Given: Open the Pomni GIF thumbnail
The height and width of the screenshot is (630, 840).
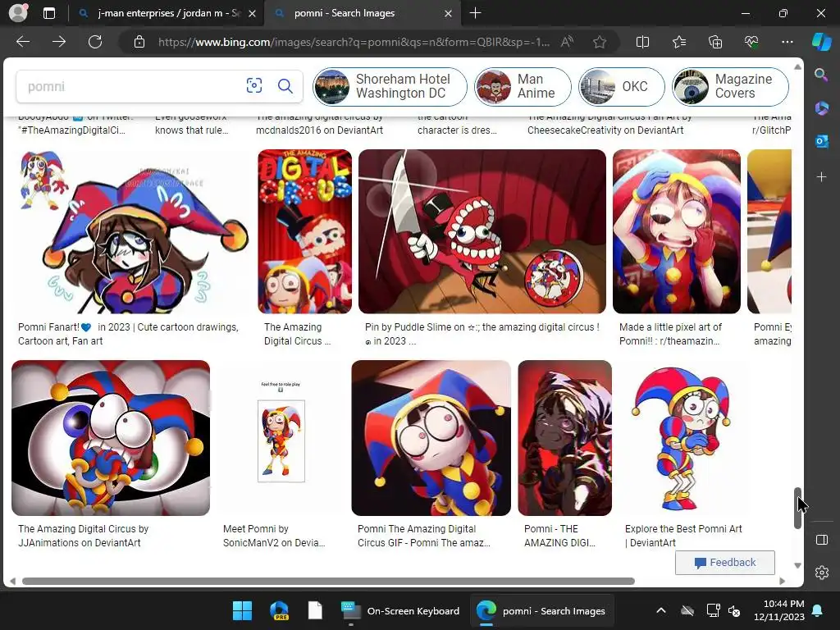Looking at the screenshot, I should point(431,438).
